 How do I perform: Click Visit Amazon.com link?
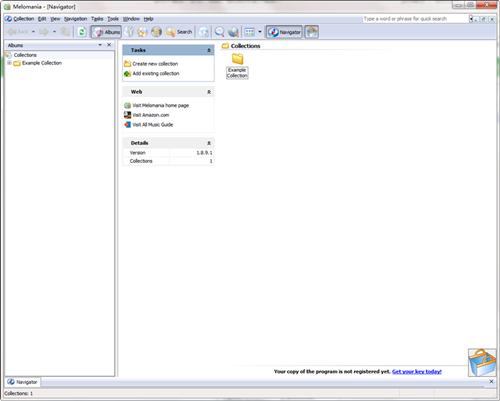(x=151, y=115)
